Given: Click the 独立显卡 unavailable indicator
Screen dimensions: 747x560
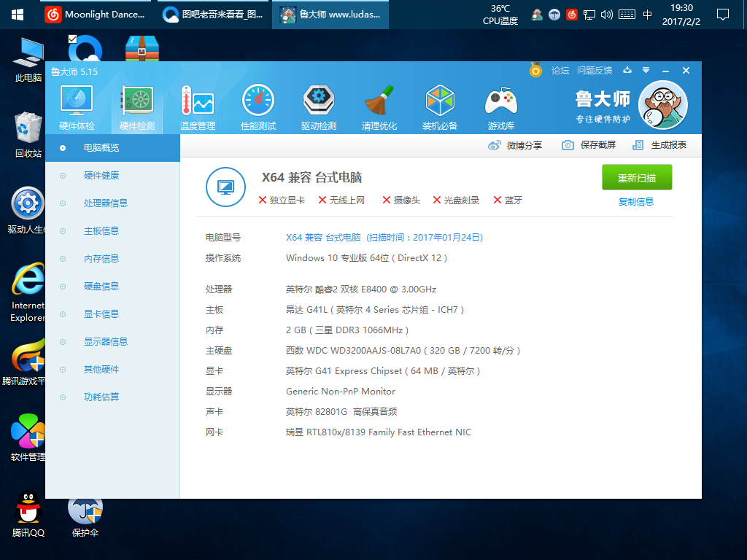Looking at the screenshot, I should pos(282,201).
